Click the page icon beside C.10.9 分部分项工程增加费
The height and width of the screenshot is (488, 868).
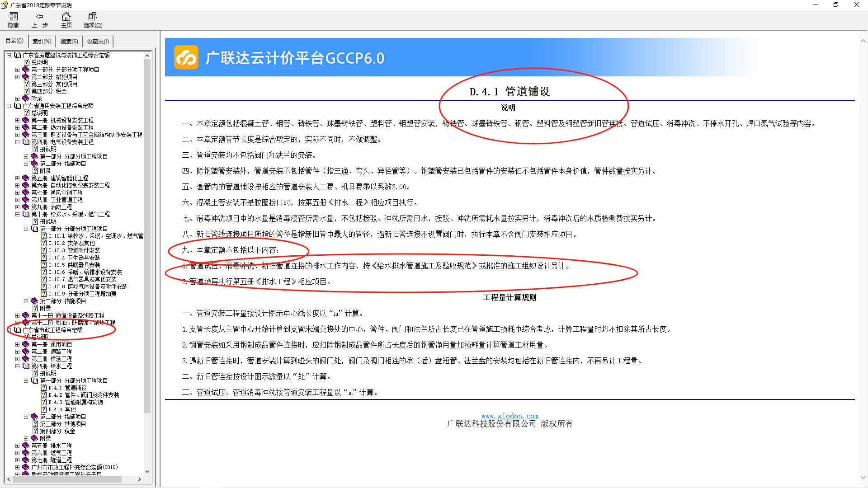pyautogui.click(x=44, y=294)
